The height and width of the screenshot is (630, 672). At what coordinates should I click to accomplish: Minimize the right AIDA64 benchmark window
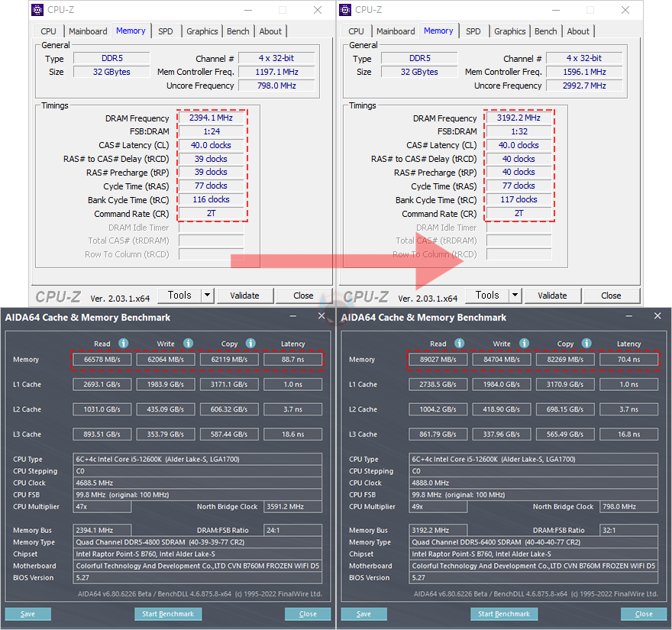pyautogui.click(x=629, y=316)
